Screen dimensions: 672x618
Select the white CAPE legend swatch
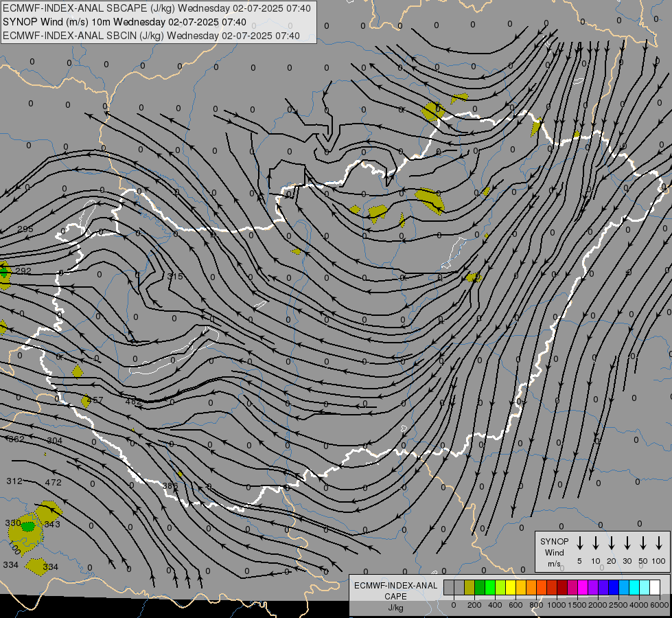click(654, 588)
